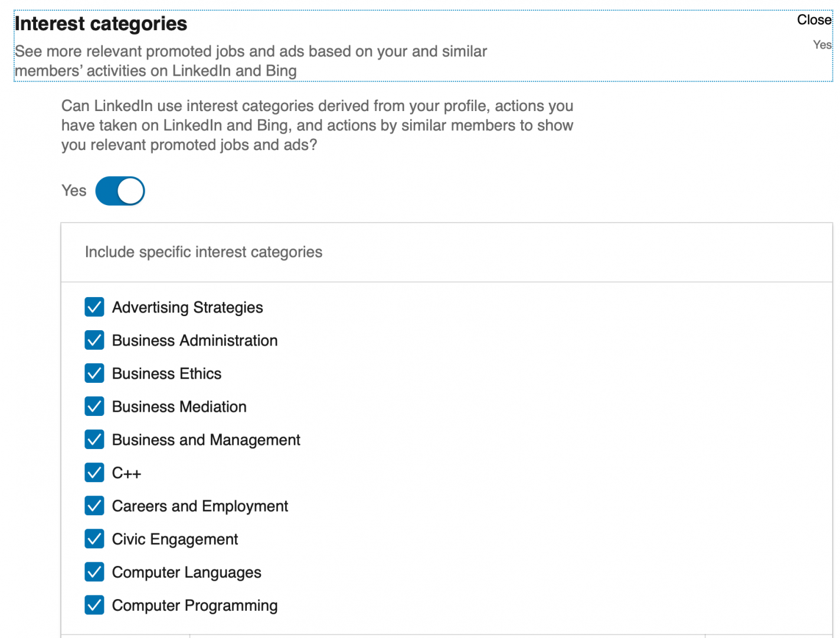Click the C++ label text
The height and width of the screenshot is (638, 840).
pyautogui.click(x=126, y=473)
